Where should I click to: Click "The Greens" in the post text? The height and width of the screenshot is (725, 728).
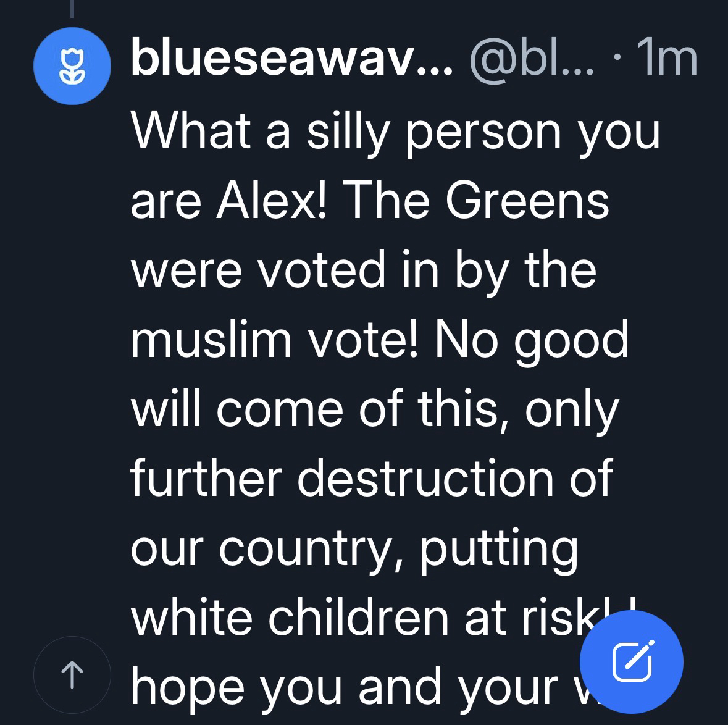tap(479, 201)
